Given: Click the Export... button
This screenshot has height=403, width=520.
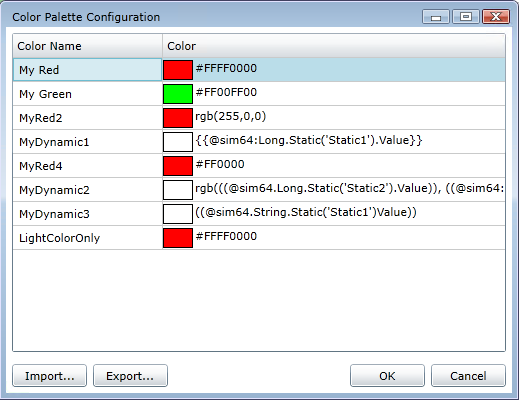Looking at the screenshot, I should click(x=130, y=376).
